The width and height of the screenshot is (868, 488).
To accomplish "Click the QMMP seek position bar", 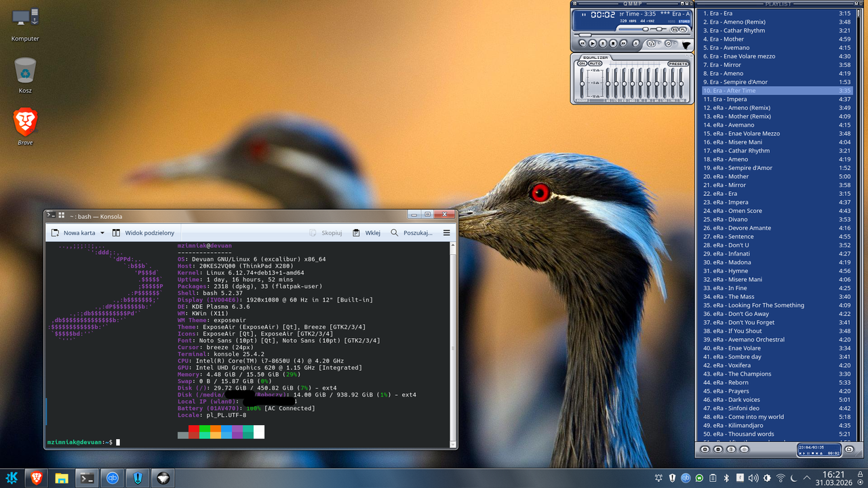I will pyautogui.click(x=632, y=35).
